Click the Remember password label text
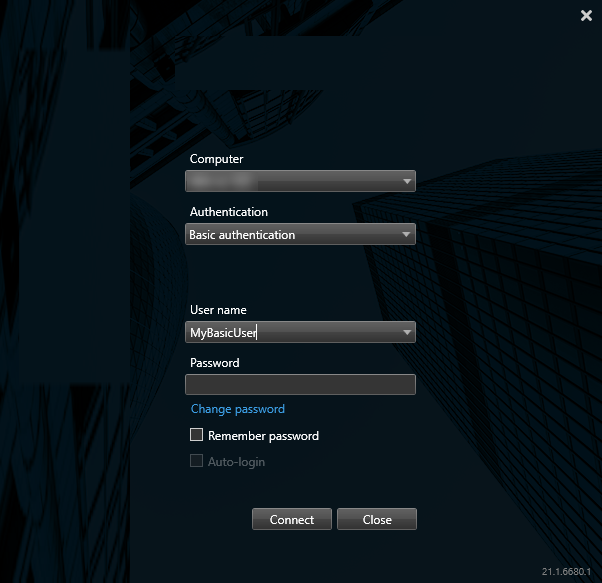The image size is (602, 583). [x=263, y=436]
